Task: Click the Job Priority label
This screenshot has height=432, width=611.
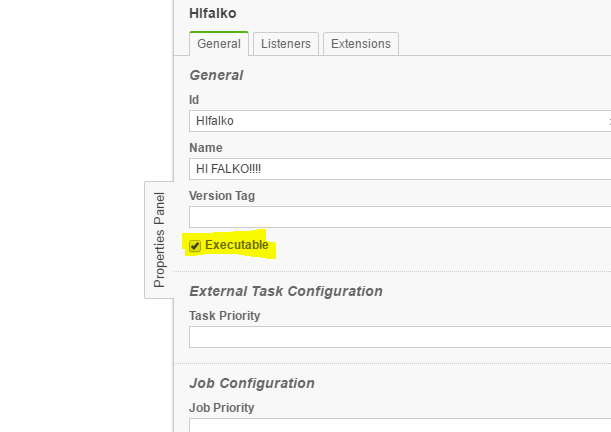Action: pyautogui.click(x=222, y=407)
